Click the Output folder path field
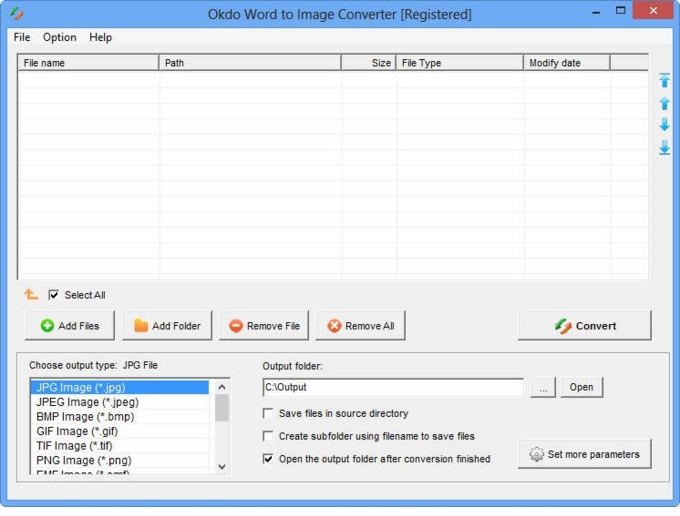Screen dimensions: 680x516 [x=393, y=387]
